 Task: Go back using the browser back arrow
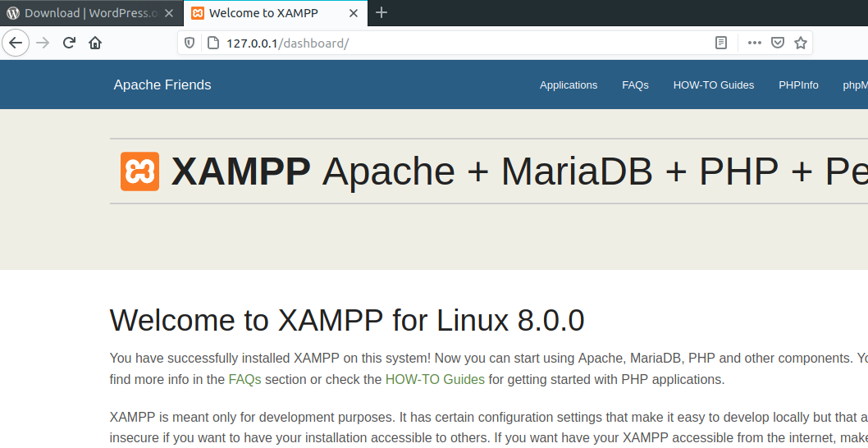click(16, 43)
